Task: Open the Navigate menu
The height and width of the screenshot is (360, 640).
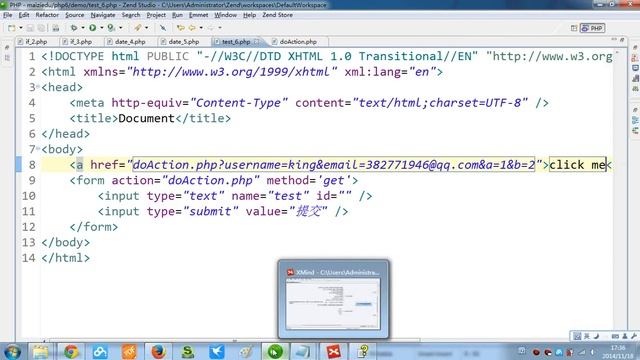Action: (x=103, y=15)
